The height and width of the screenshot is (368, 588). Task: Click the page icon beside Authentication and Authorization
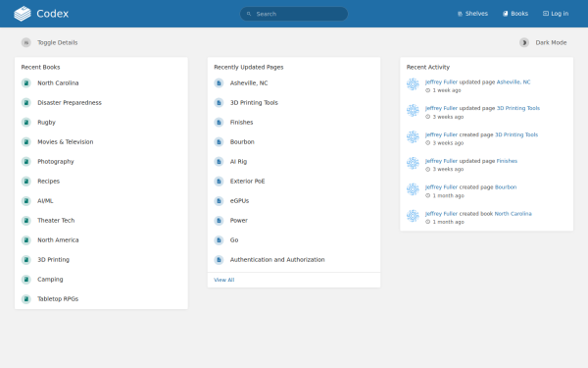(219, 260)
